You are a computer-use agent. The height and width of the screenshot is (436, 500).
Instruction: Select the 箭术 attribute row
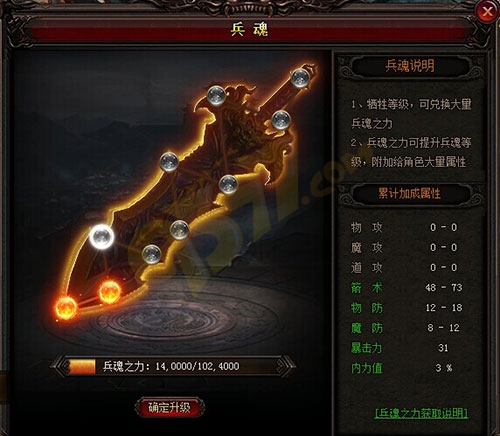pyautogui.click(x=407, y=287)
